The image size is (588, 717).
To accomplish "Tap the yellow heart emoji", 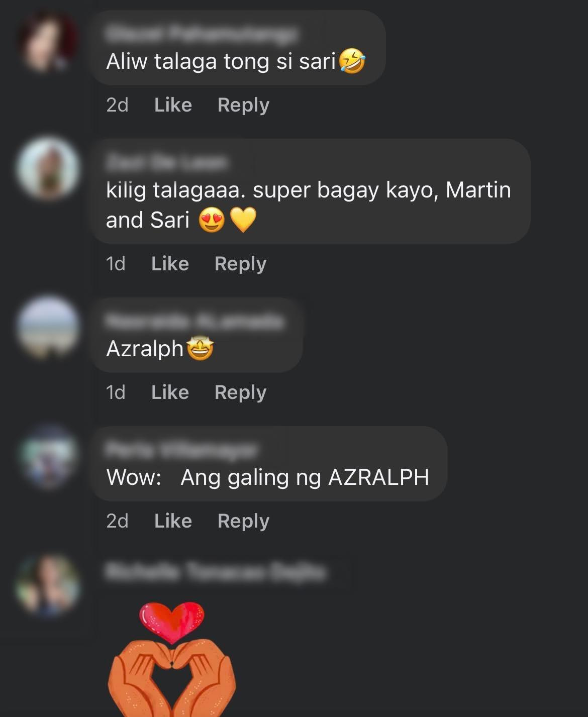I will 243,221.
